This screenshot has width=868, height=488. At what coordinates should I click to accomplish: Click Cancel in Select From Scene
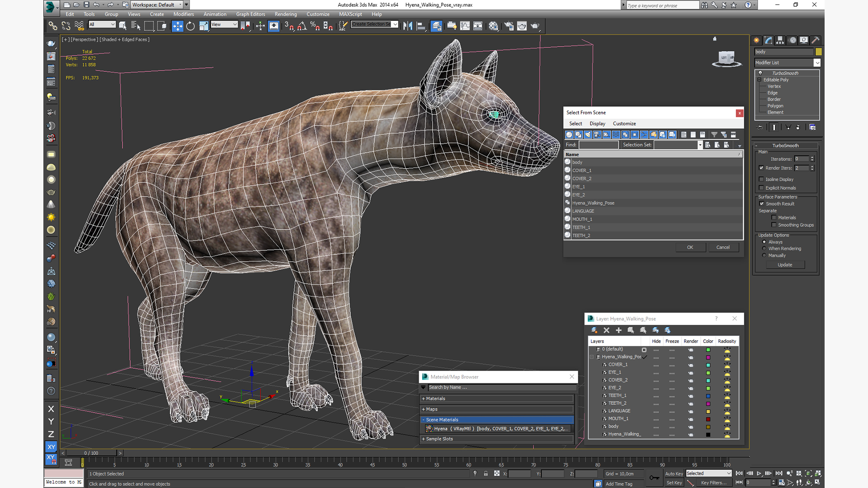pyautogui.click(x=723, y=248)
